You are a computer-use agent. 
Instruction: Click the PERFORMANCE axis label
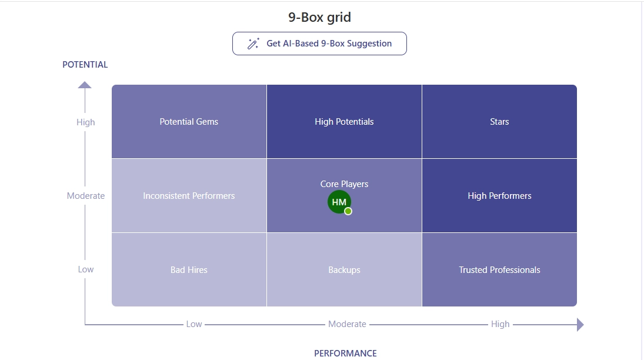[345, 353]
